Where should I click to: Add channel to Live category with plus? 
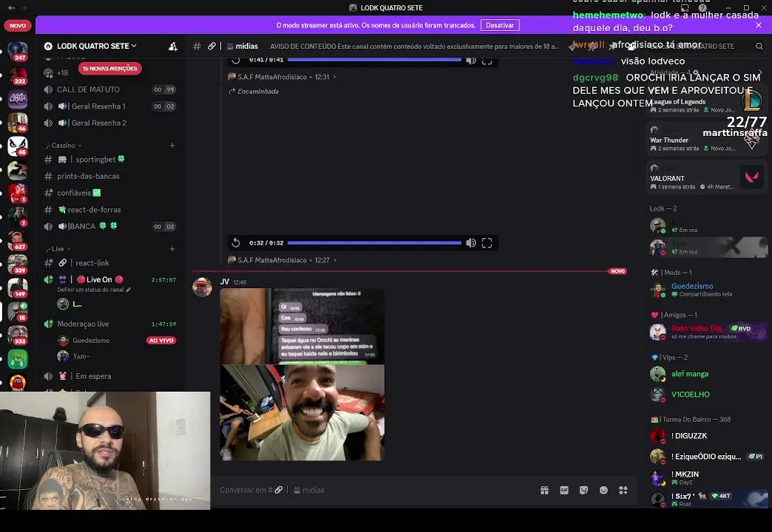(x=172, y=248)
